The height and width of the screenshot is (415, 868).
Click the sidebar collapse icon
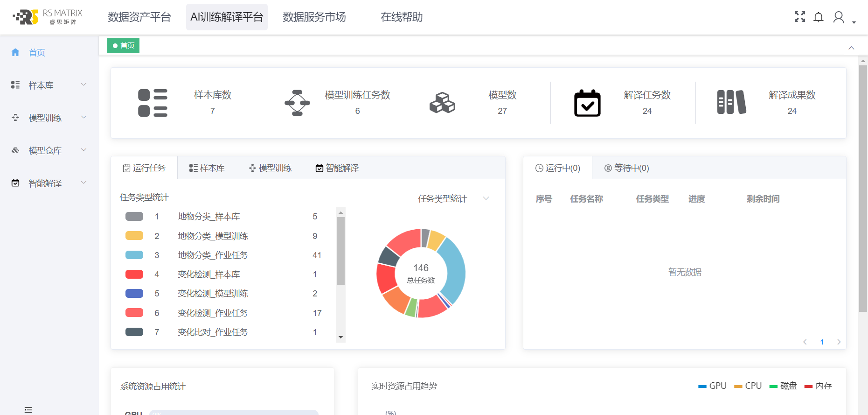[28, 409]
